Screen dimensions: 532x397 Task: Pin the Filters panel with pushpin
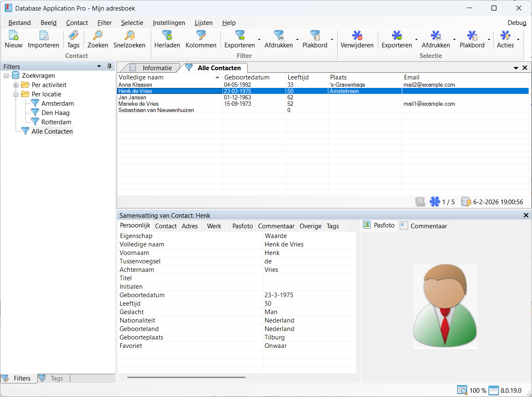109,66
